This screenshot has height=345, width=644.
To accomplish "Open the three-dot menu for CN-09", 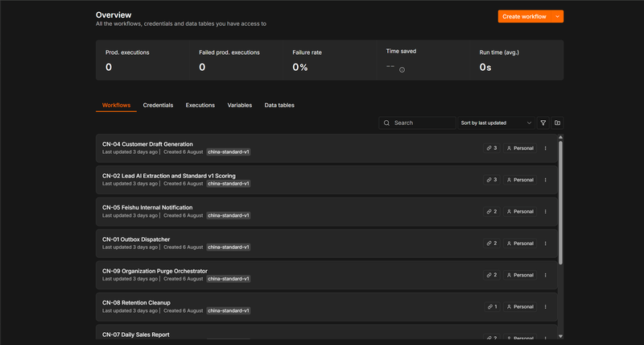I will tap(546, 275).
